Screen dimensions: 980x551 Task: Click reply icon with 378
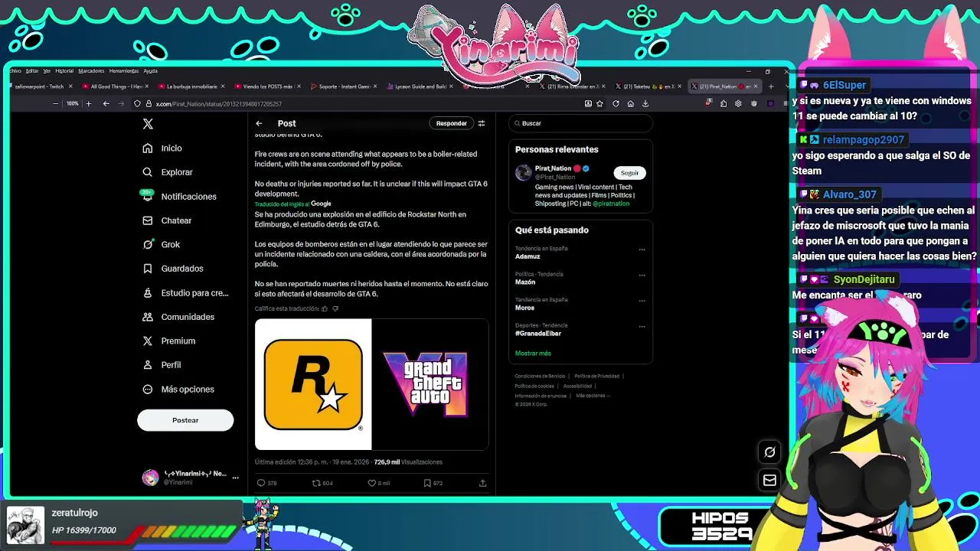266,484
